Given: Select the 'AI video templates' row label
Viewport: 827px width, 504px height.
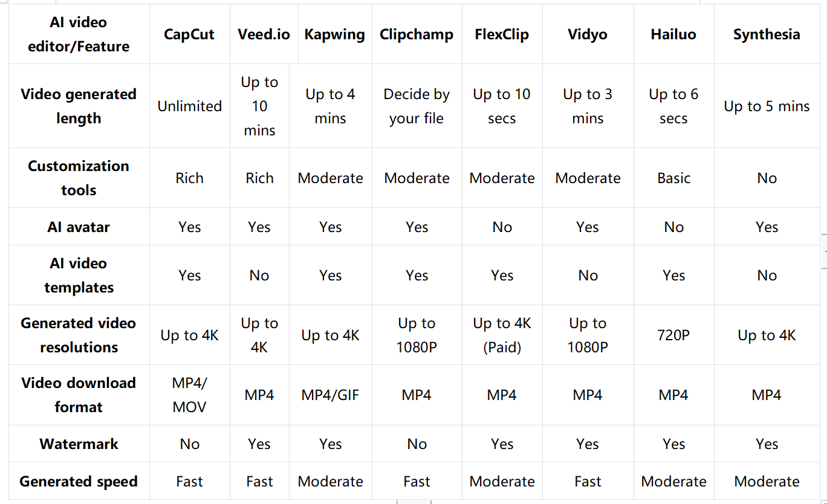Looking at the screenshot, I should pos(79,275).
